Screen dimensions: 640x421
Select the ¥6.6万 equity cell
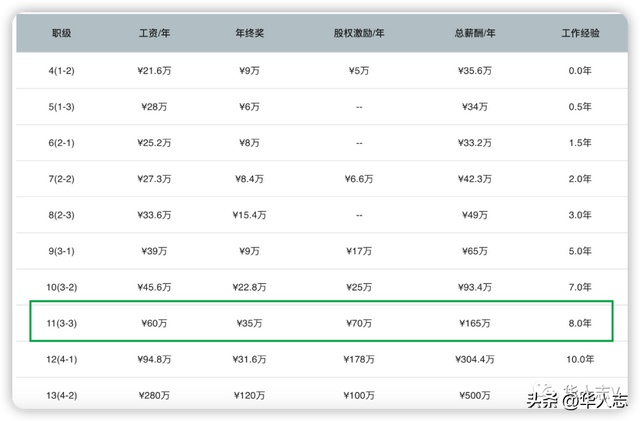coord(359,179)
